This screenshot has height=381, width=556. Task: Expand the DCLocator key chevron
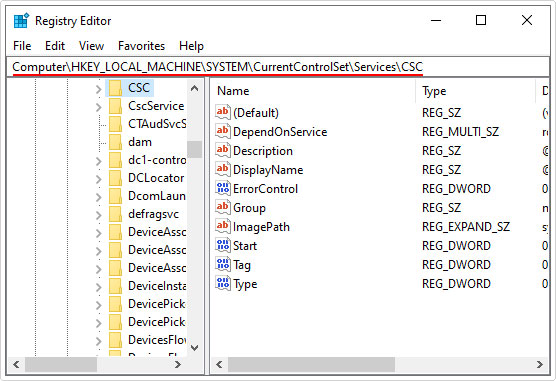(x=99, y=179)
